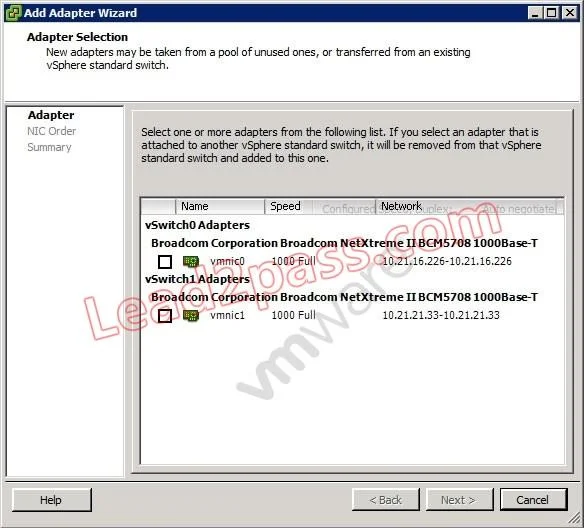The image size is (584, 528).
Task: Minimize the Add Adapter Wizard window
Action: pyautogui.click(x=535, y=13)
